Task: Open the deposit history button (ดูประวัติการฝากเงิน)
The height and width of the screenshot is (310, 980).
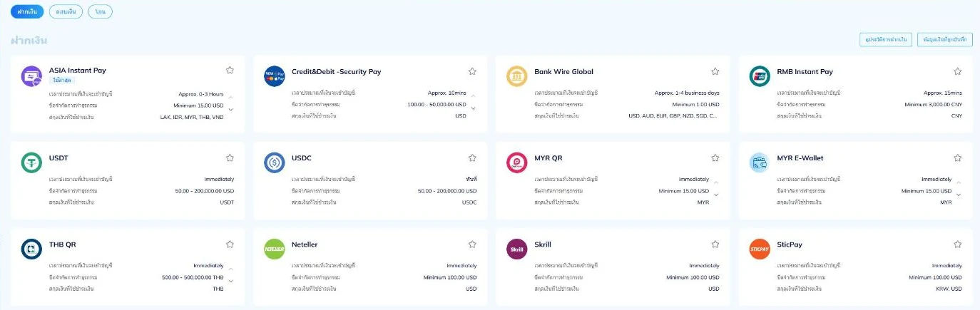Action: coord(885,39)
